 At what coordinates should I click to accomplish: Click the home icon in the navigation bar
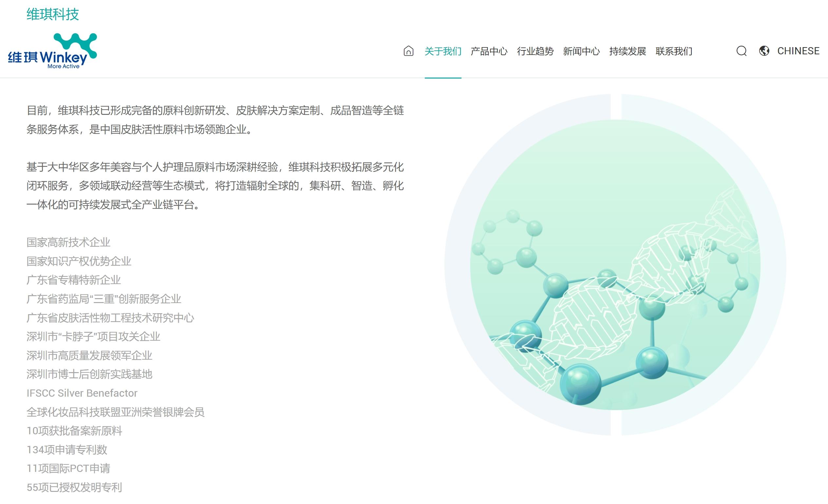click(x=409, y=51)
